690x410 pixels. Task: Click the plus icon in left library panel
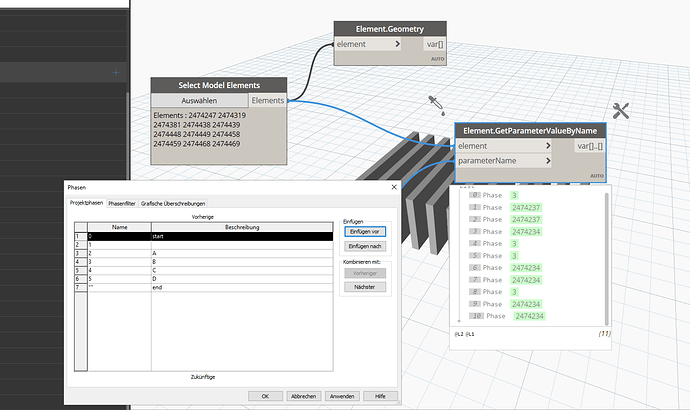(x=116, y=72)
